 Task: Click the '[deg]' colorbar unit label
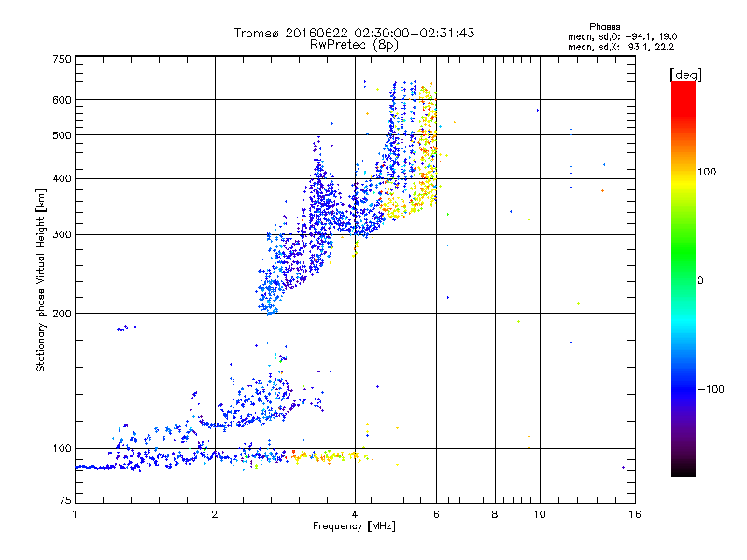coord(685,76)
